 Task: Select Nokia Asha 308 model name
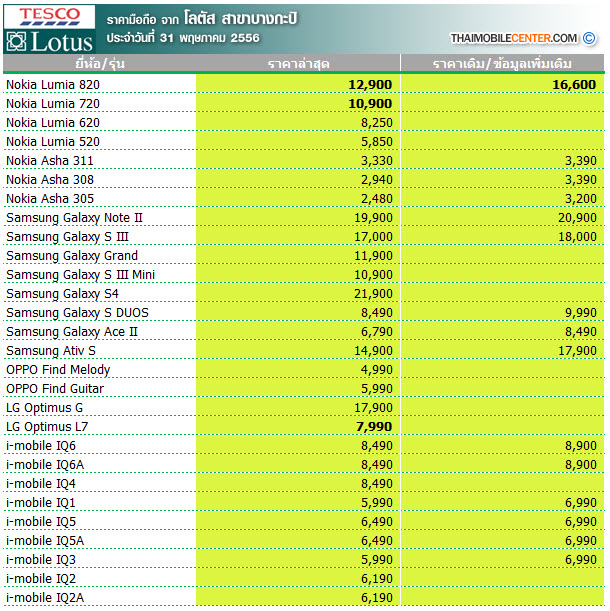click(x=50, y=180)
